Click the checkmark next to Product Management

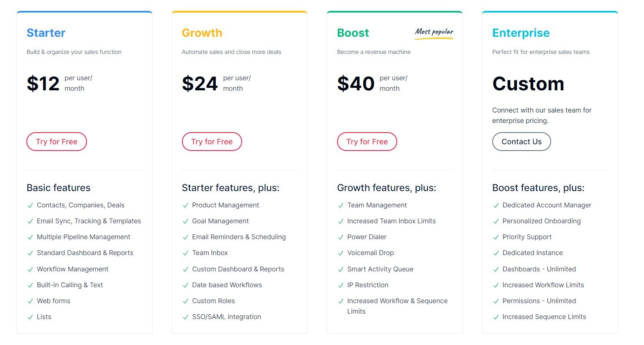tap(185, 205)
